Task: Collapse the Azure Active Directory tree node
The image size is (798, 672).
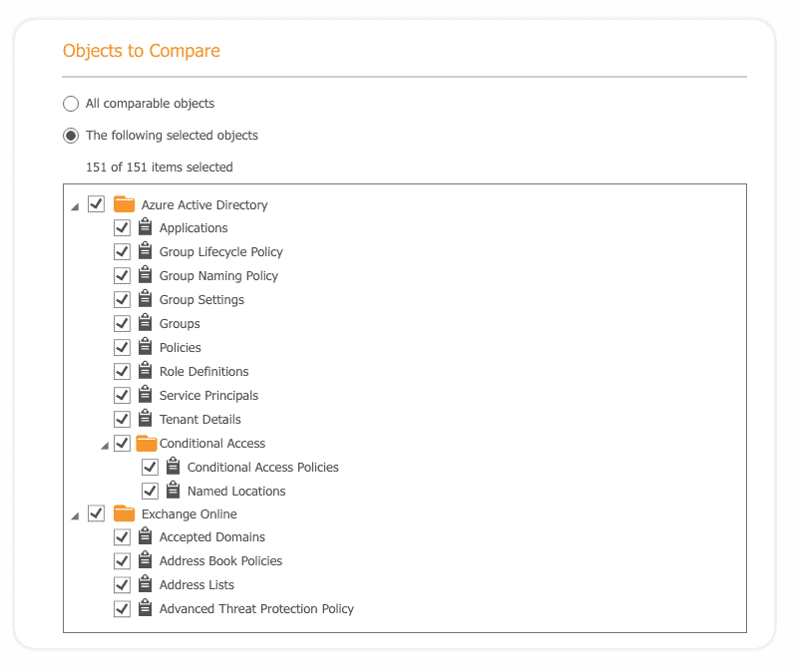Action: [76, 207]
